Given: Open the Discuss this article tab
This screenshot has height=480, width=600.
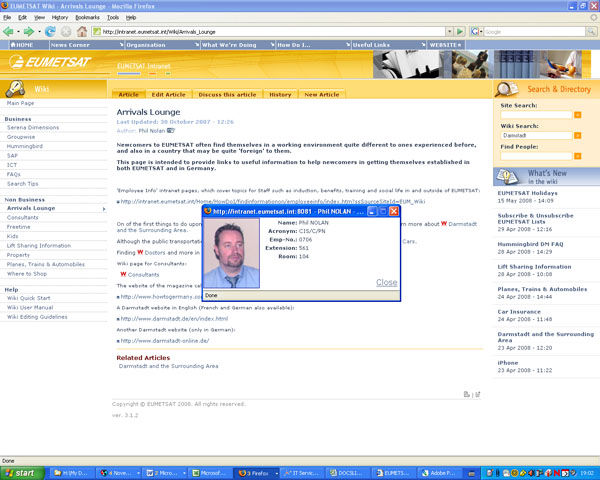Looking at the screenshot, I should (x=227, y=94).
